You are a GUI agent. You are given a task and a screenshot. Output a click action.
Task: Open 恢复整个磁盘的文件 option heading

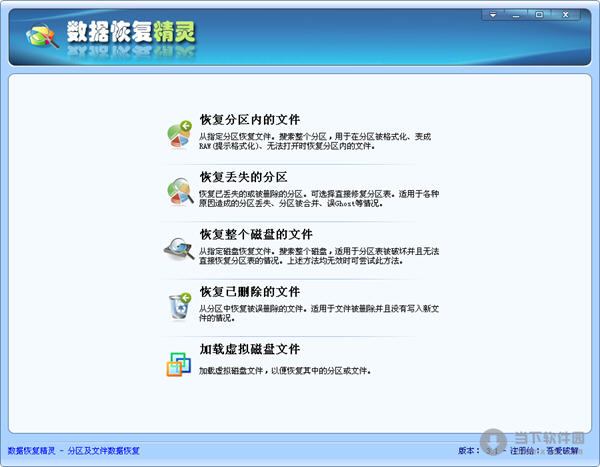256,234
